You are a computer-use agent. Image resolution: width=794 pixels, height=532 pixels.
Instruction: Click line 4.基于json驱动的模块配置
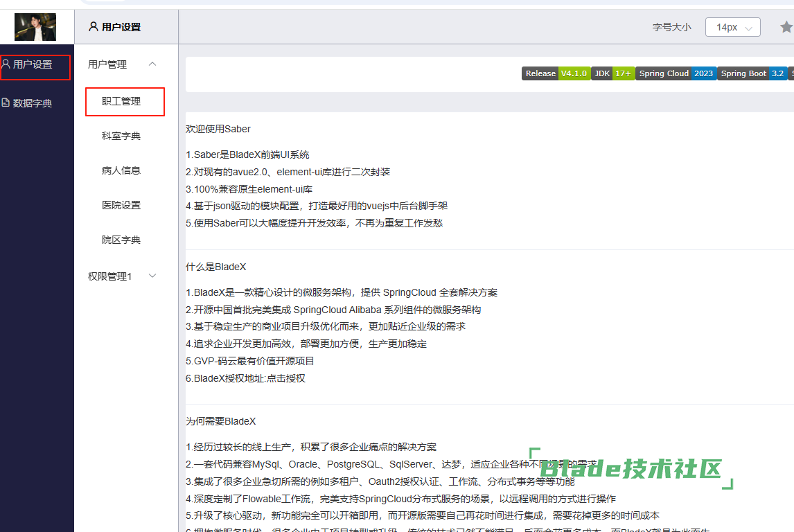point(317,206)
